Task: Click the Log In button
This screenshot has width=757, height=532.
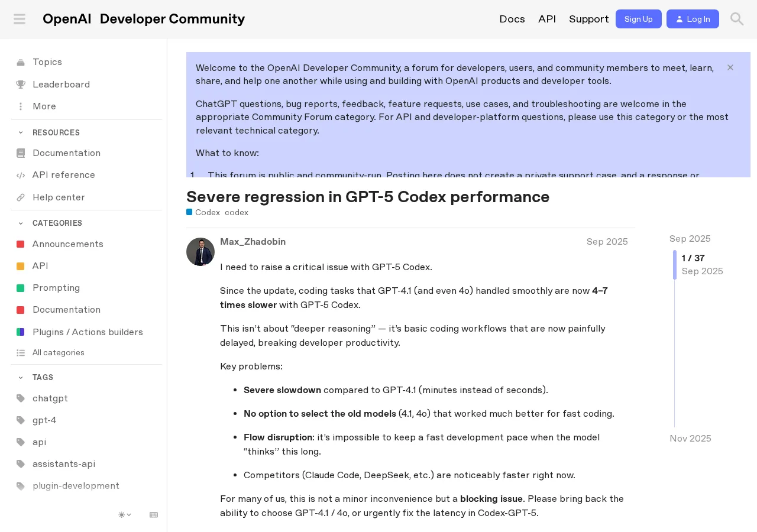Action: [x=693, y=19]
